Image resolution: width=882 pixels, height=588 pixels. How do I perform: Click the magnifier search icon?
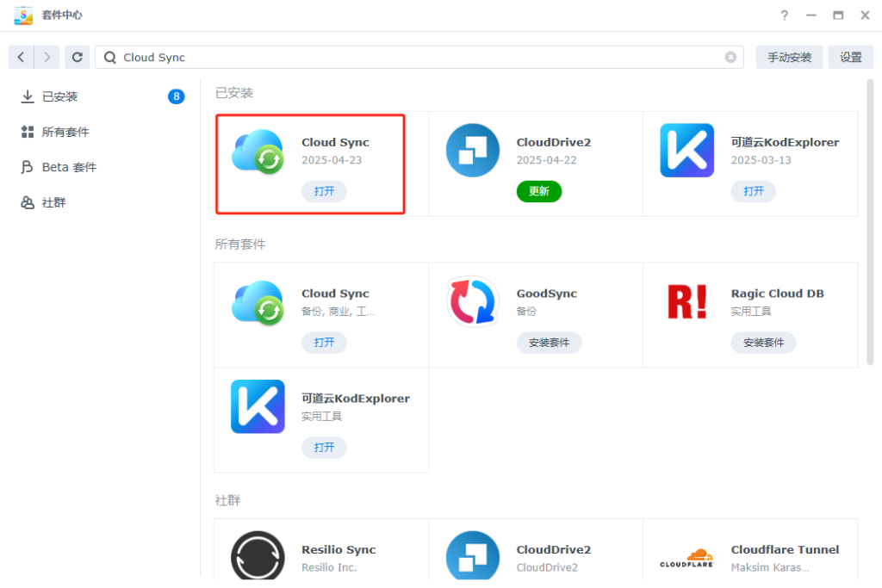pos(110,58)
